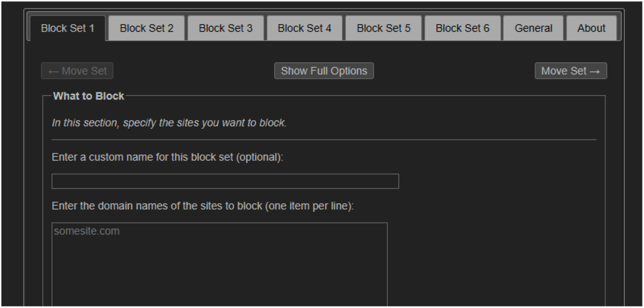Image resolution: width=644 pixels, height=308 pixels.
Task: Select the active Block Set 1 tab
Action: (67, 28)
